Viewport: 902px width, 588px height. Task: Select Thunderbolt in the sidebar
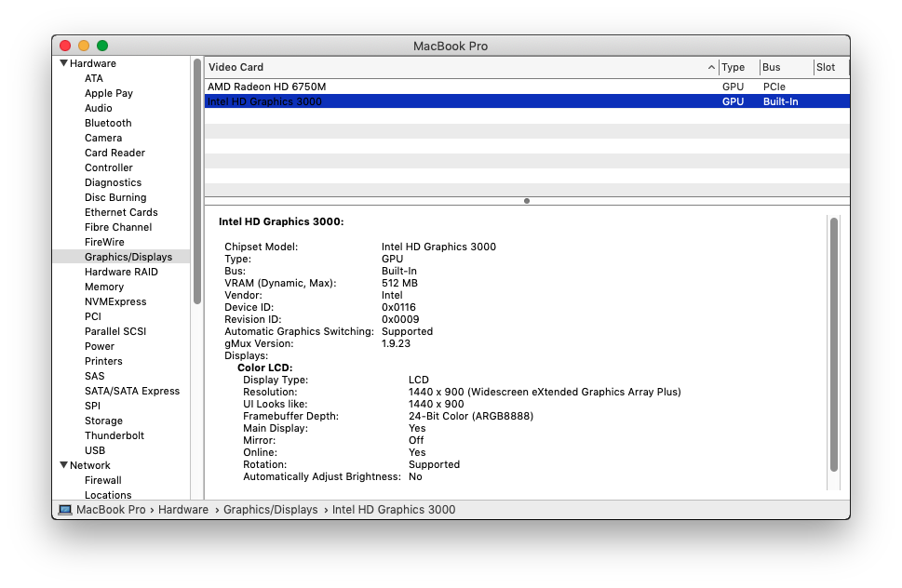pos(114,435)
